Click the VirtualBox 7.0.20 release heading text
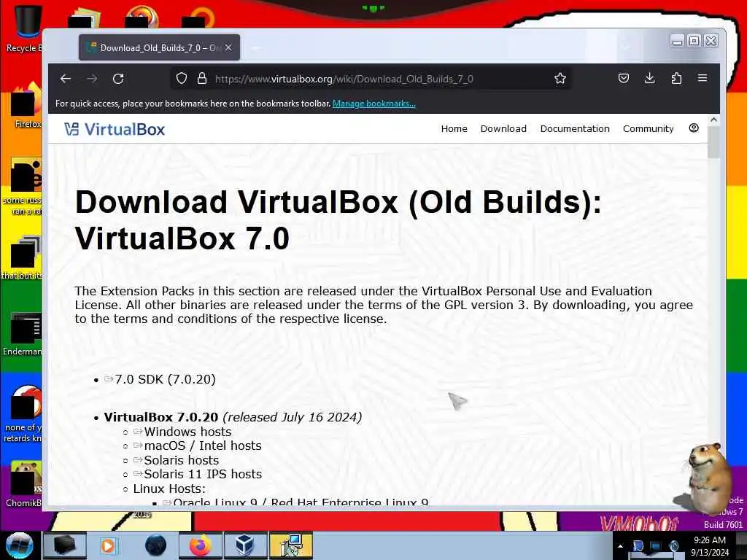 (x=161, y=417)
